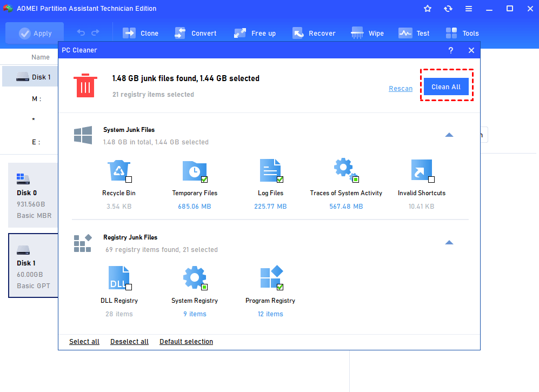The image size is (539, 392).
Task: Click the Apply checkmark icon
Action: [x=24, y=34]
